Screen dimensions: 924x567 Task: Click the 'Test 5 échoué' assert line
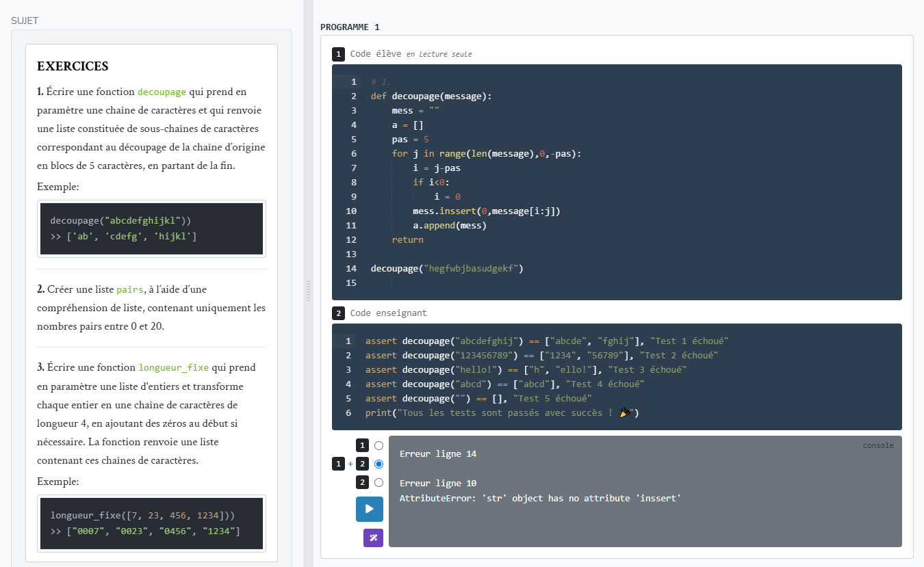pos(478,399)
